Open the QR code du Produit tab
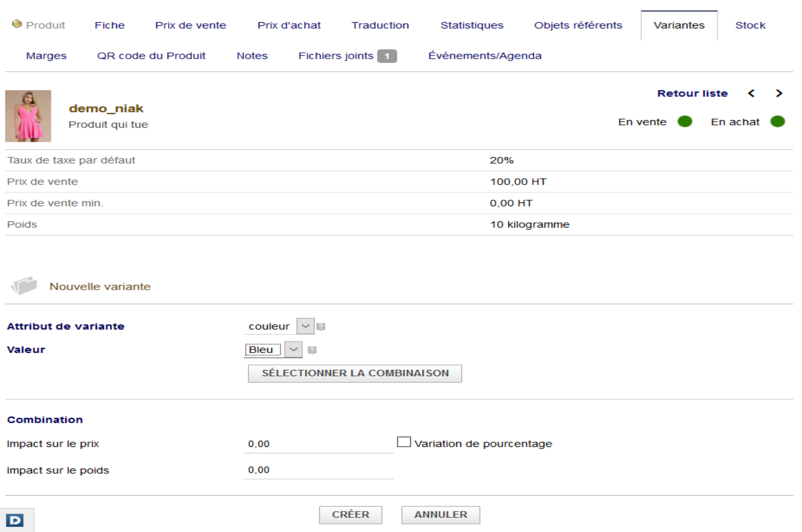802x532 pixels. click(151, 56)
